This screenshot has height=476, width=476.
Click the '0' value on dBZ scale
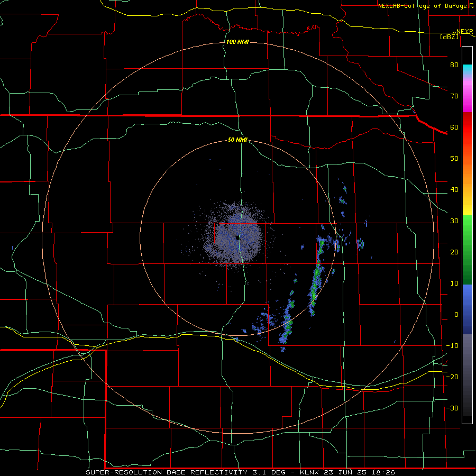[456, 315]
